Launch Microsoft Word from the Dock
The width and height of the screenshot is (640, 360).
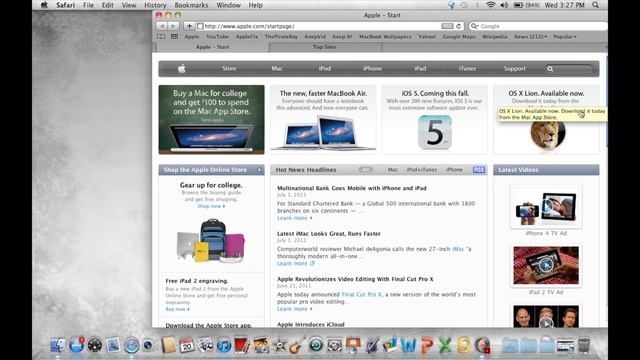[408, 345]
